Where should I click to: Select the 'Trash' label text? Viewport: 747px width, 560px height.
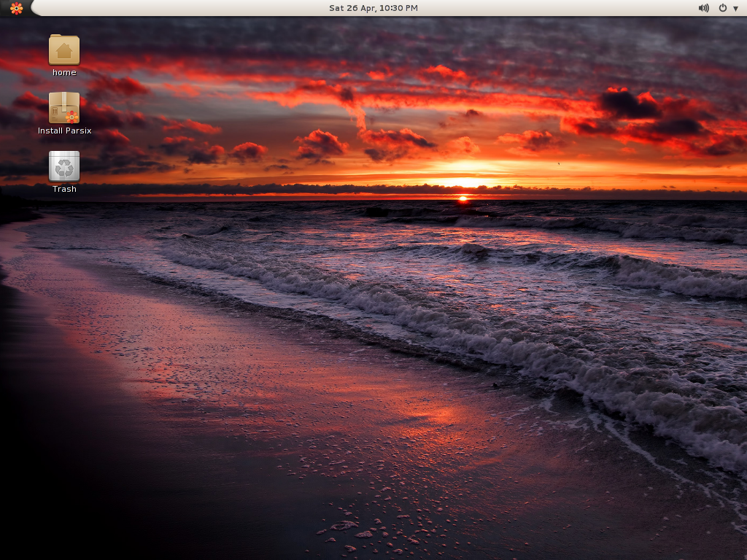tap(64, 189)
